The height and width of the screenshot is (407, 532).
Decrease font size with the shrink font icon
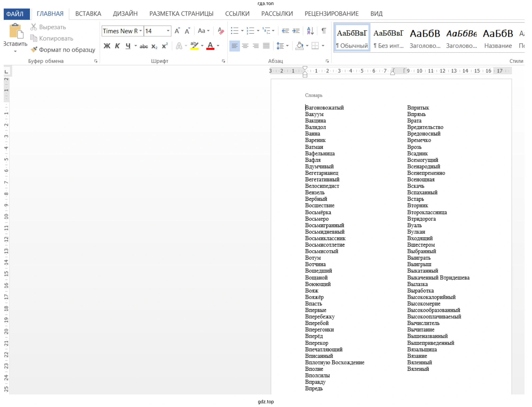[188, 31]
